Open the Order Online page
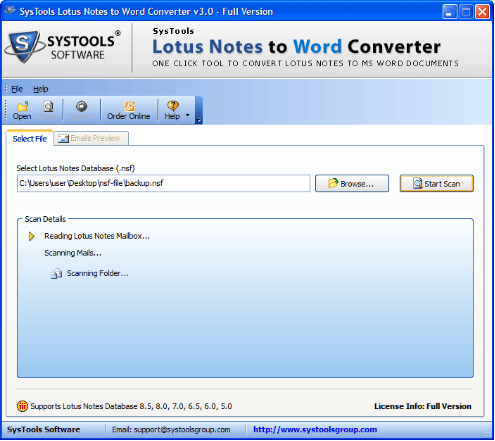The height and width of the screenshot is (441, 495). [x=129, y=111]
